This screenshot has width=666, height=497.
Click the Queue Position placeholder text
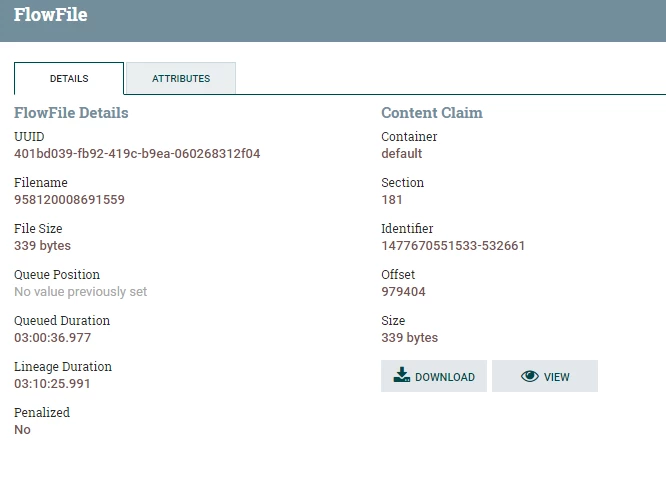(80, 291)
